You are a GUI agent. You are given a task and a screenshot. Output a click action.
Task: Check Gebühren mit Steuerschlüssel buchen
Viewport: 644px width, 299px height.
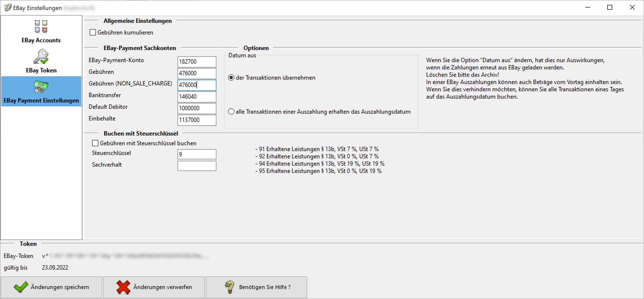(95, 143)
